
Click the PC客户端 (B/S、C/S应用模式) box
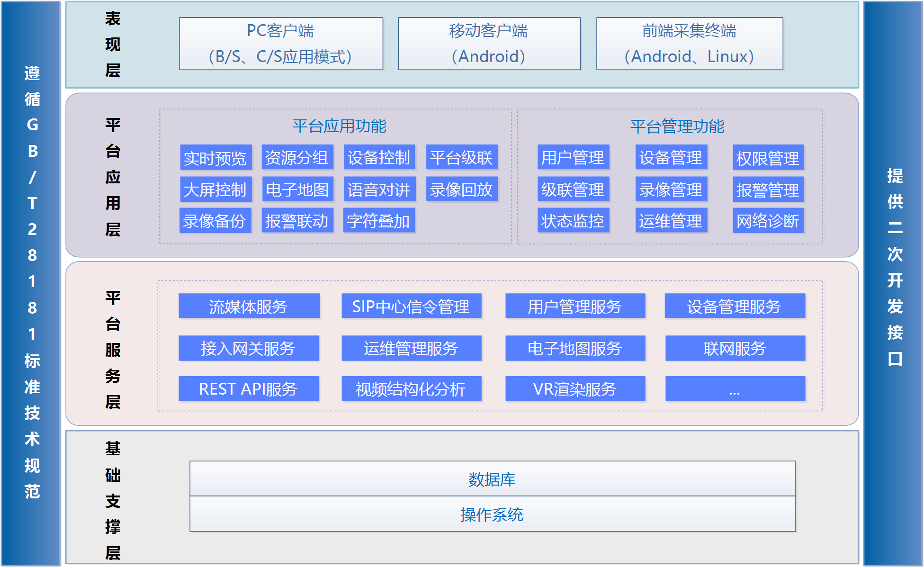coord(281,44)
